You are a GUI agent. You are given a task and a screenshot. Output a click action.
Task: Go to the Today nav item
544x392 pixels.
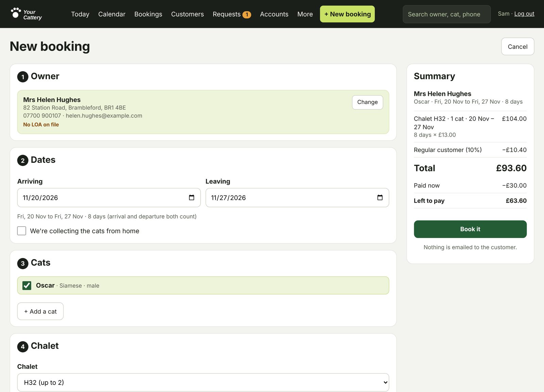80,14
